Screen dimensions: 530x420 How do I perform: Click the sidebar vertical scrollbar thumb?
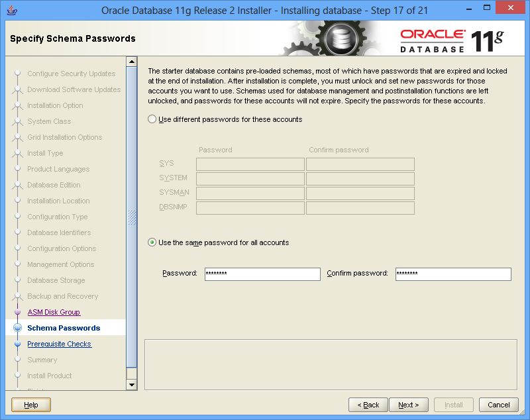pos(131,217)
